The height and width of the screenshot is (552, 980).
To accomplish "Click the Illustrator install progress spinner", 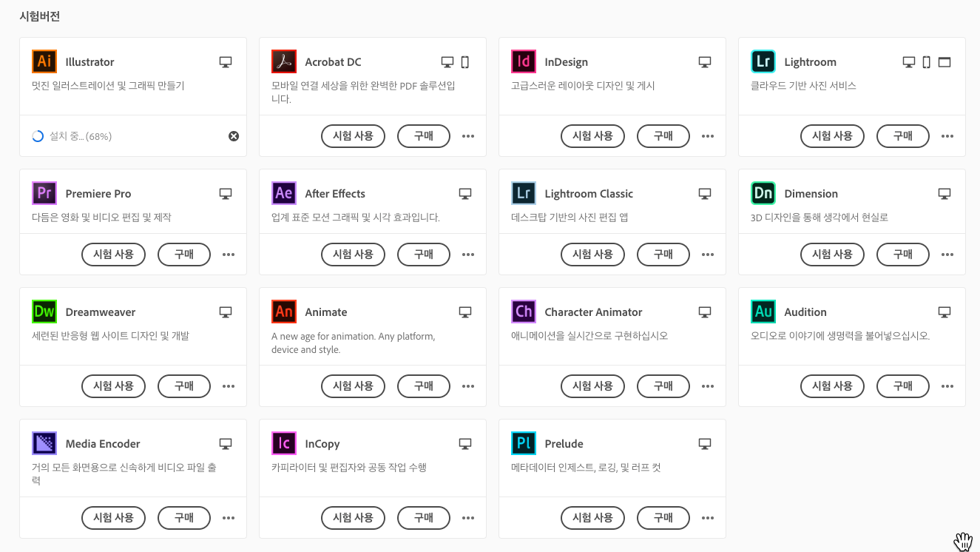I will (x=38, y=136).
